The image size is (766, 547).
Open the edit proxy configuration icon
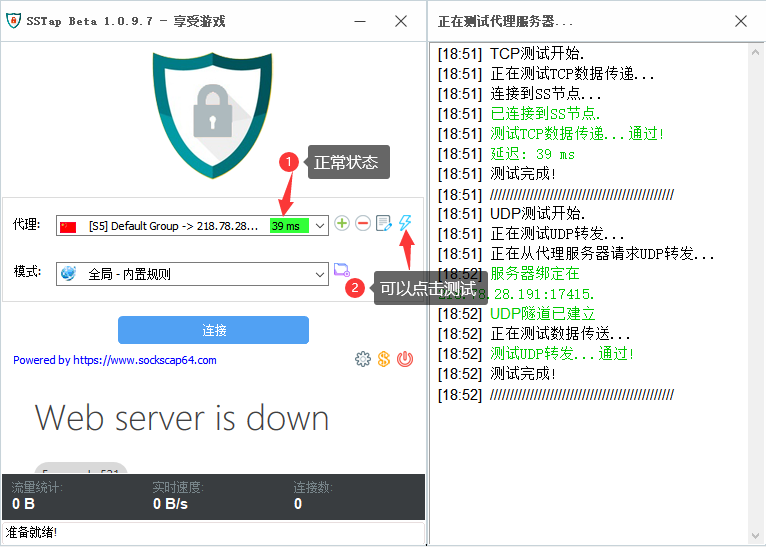point(384,224)
